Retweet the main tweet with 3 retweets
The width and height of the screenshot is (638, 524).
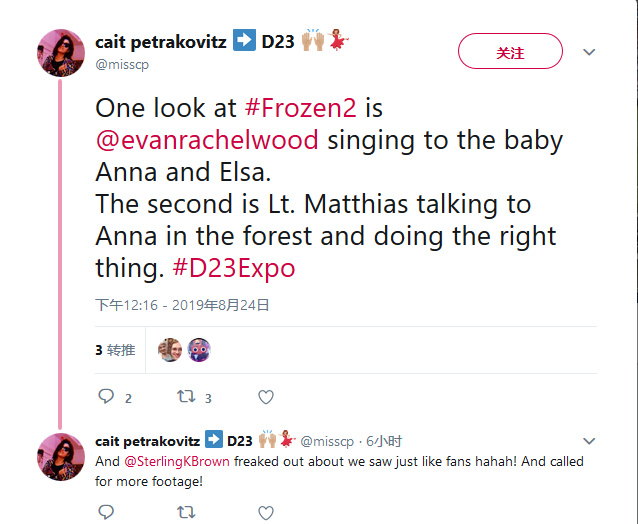pos(186,397)
